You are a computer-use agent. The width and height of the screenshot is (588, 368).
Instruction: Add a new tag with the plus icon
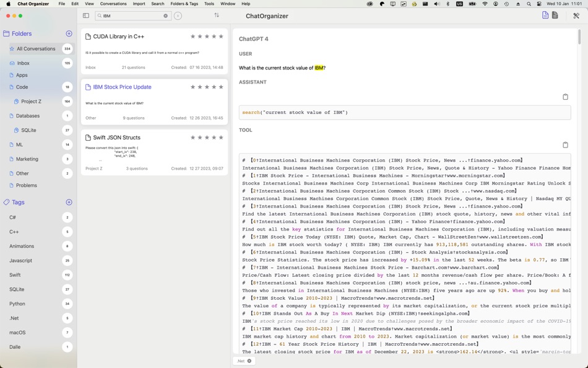pyautogui.click(x=69, y=202)
